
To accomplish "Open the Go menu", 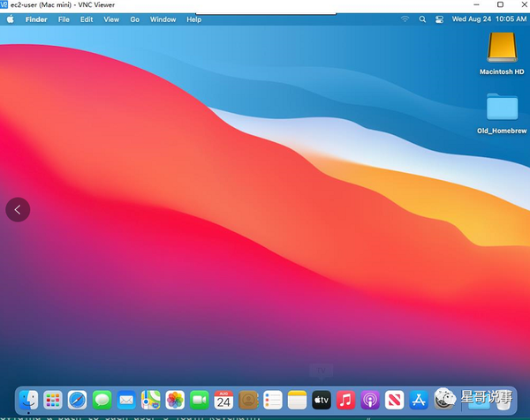I will click(135, 19).
